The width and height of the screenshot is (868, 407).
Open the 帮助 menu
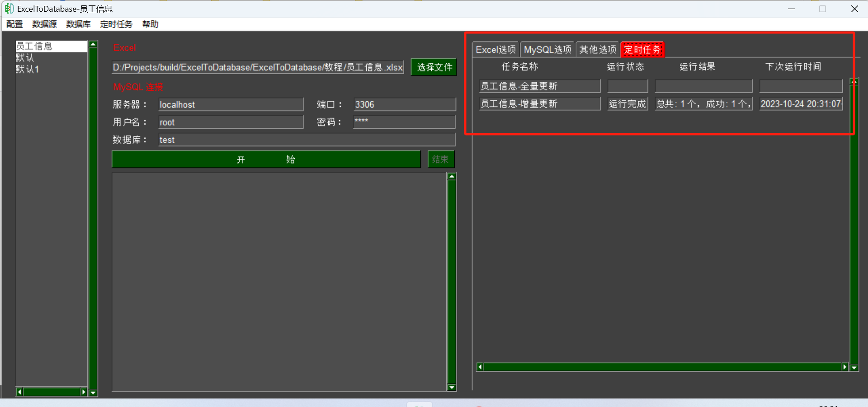click(150, 24)
